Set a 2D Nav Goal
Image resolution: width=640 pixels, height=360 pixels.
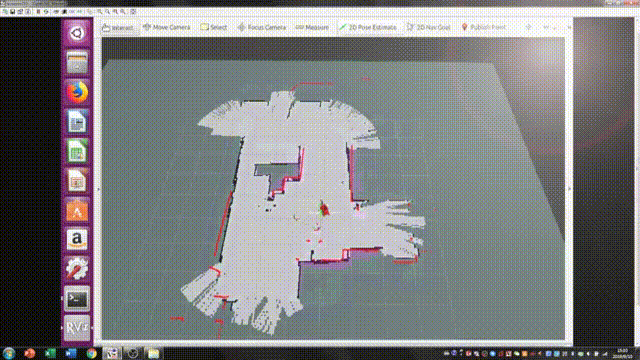(429, 27)
